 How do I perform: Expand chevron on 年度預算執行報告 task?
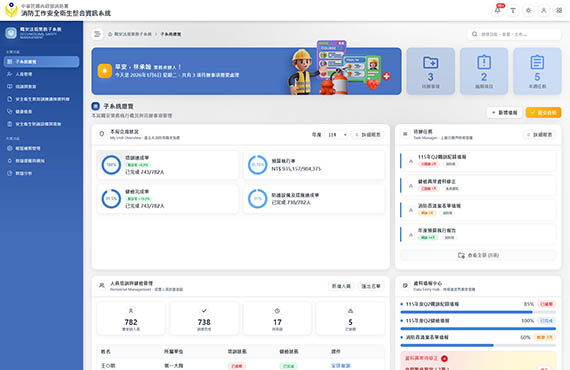click(x=411, y=235)
